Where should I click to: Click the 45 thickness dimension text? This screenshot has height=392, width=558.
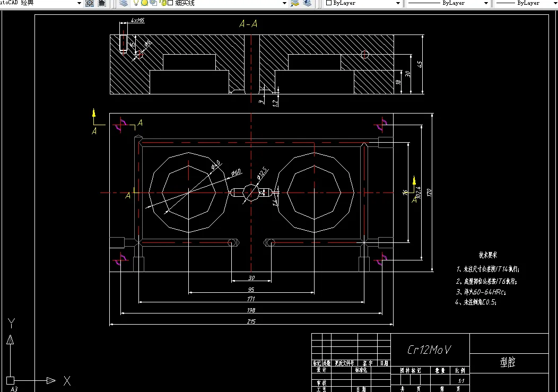420,64
